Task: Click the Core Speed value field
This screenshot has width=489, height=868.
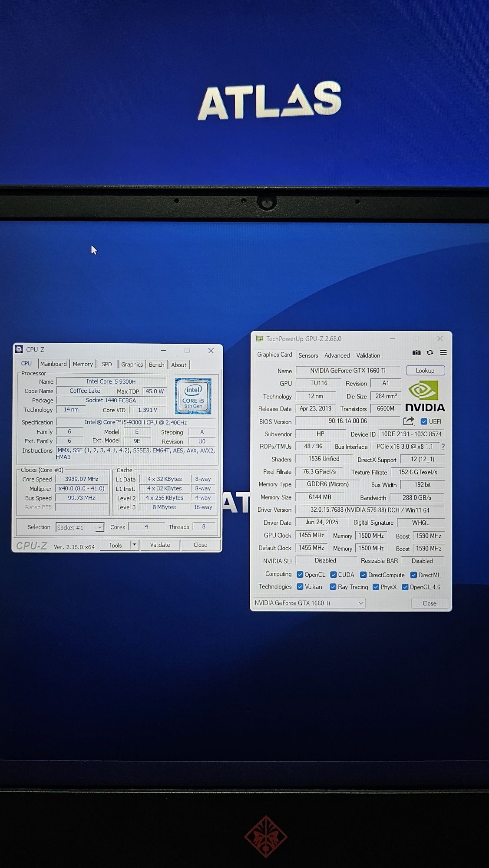Action: click(x=82, y=479)
